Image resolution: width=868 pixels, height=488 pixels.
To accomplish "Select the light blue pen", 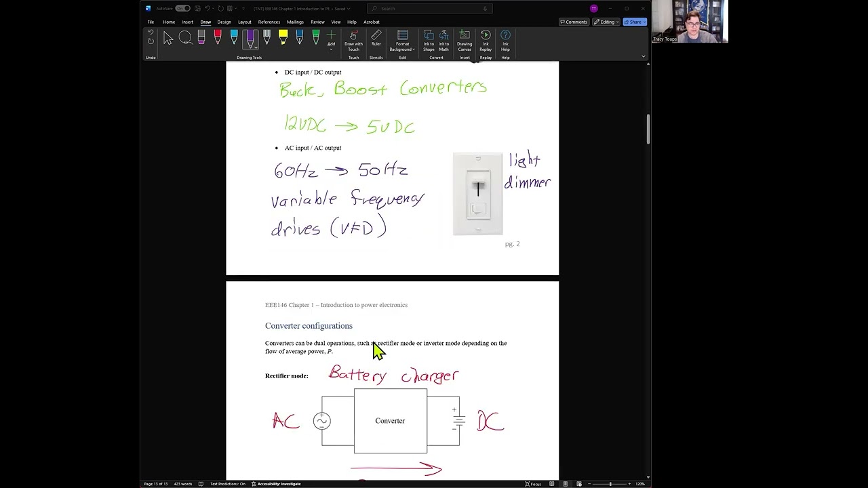I will point(234,39).
